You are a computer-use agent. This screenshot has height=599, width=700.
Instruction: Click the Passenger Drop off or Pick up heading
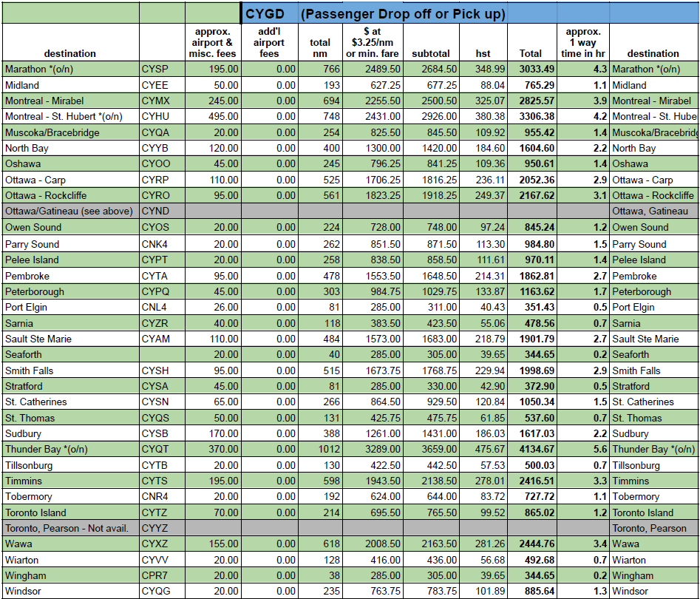(x=402, y=13)
